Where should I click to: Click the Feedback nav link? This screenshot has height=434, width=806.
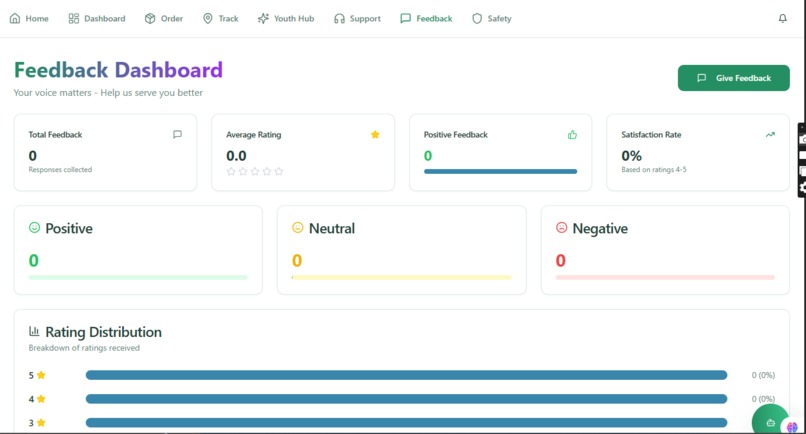(x=426, y=19)
